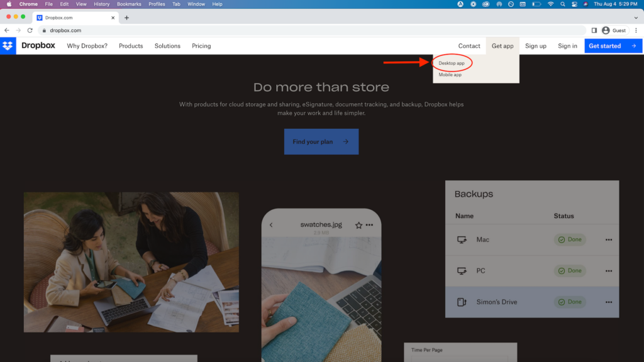Screen dimensions: 644x362
Task: Open a new browser tab
Action: 126,18
